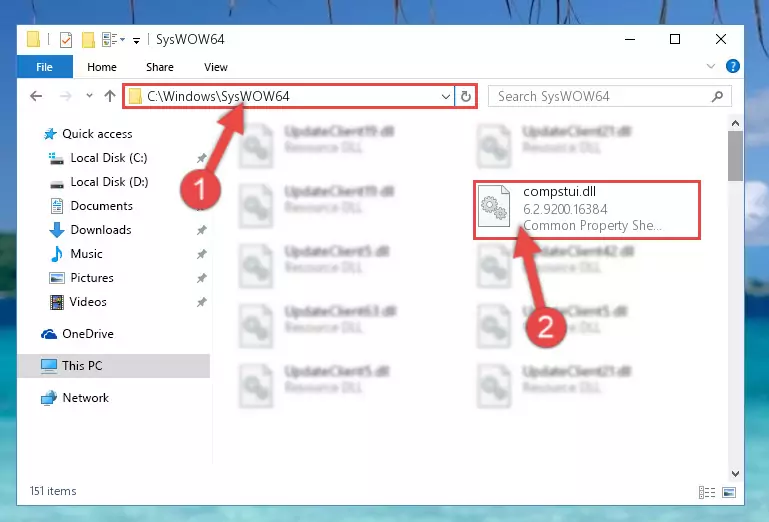Select This PC in navigation pane
Screen dimensions: 769x522
[x=114, y=366]
